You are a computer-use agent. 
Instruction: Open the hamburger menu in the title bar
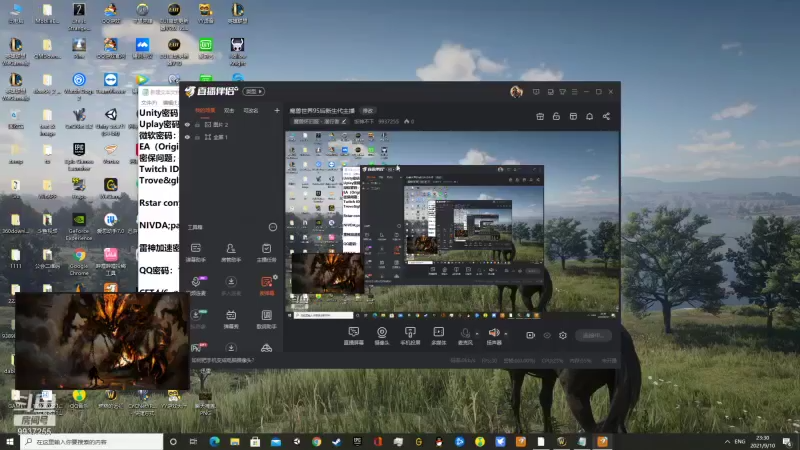coord(574,92)
